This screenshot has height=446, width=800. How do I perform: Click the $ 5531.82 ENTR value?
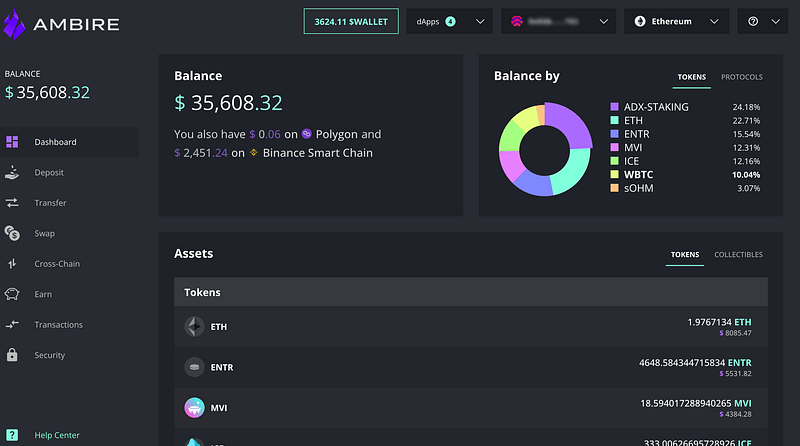point(735,374)
